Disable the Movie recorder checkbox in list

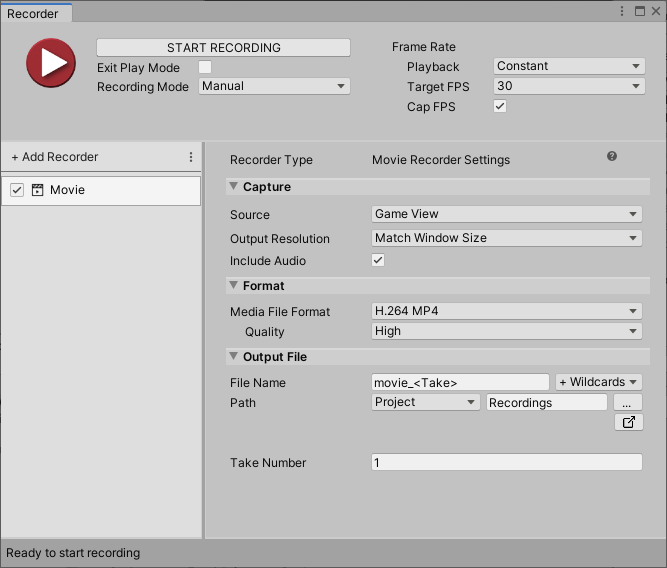17,190
